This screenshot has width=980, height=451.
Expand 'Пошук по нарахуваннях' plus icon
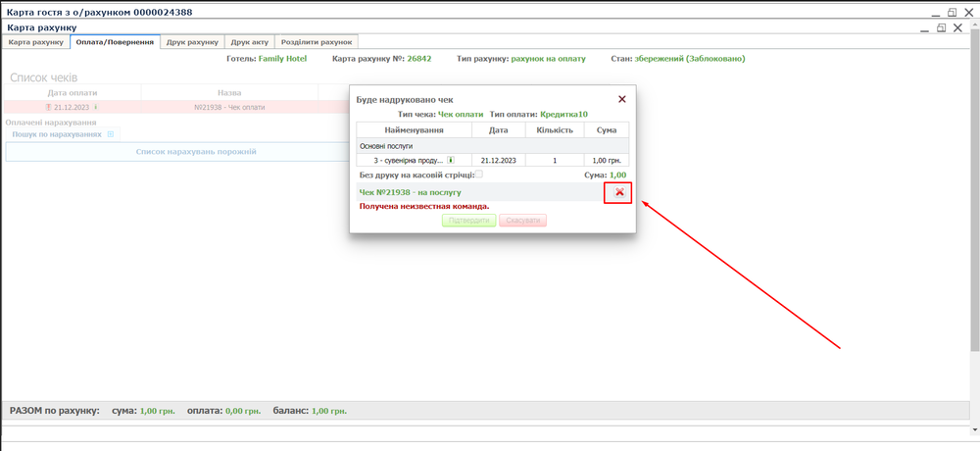pyautogui.click(x=111, y=134)
